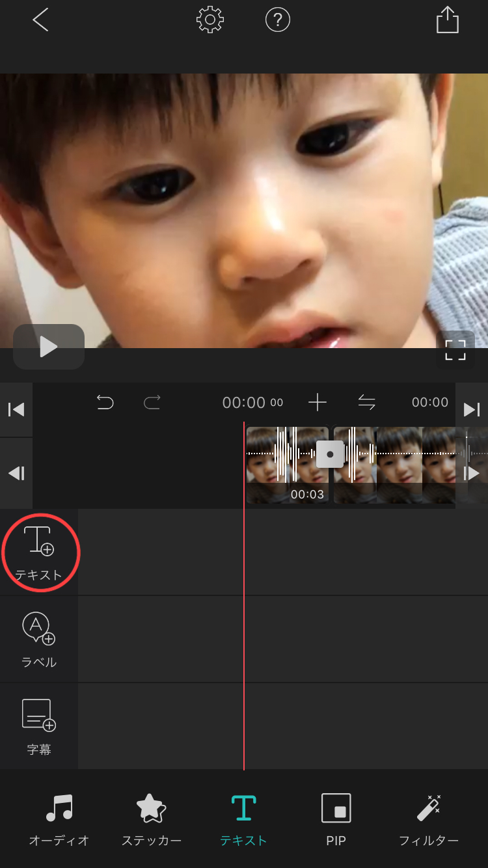This screenshot has width=488, height=868.
Task: Add a 字幕 subtitle
Action: click(39, 726)
